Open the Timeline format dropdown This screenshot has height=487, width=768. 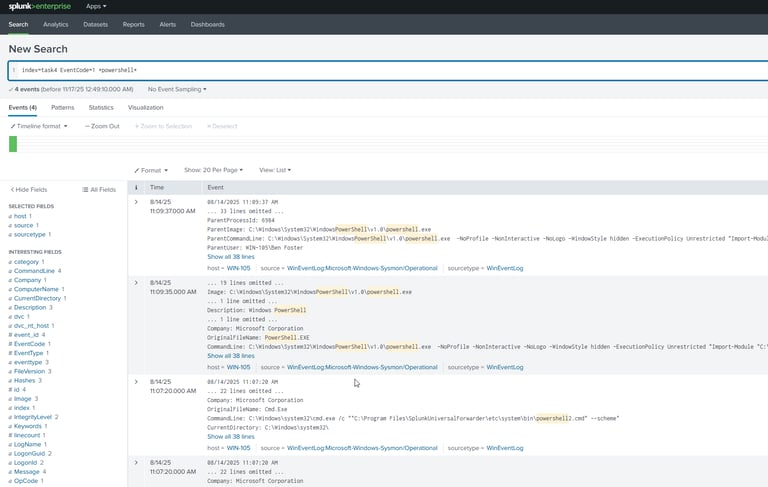(x=40, y=126)
